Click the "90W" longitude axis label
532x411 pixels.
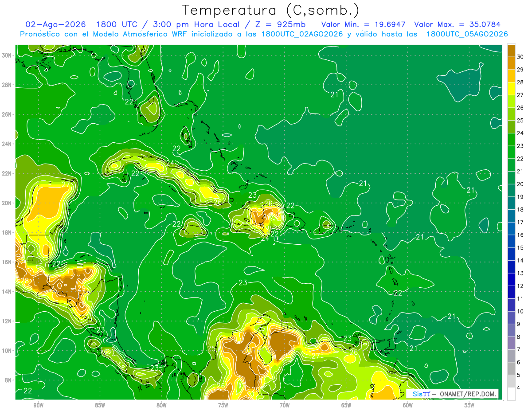(38, 405)
